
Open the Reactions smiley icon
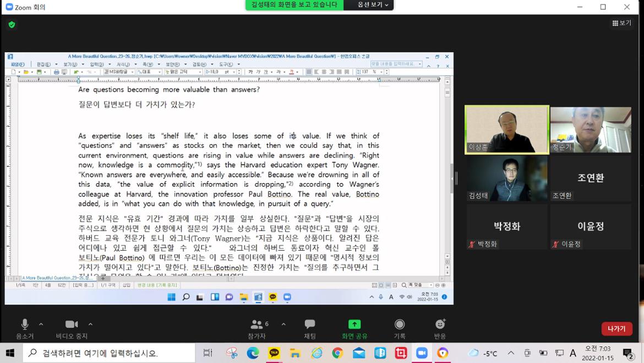coord(440,324)
